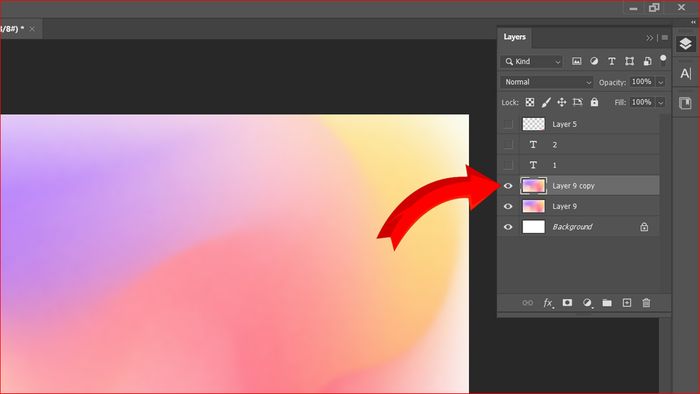Restore down the Photoshop window
This screenshot has width=700, height=394.
point(654,8)
